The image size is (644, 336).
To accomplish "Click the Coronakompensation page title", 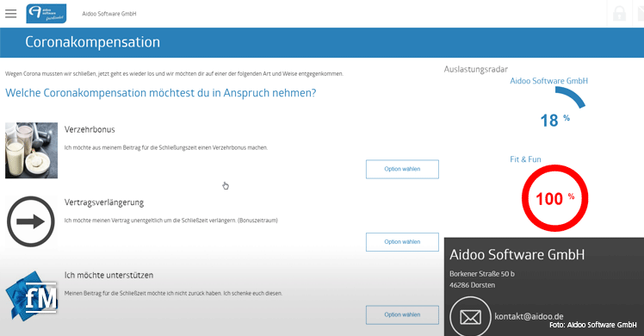I will tap(92, 42).
